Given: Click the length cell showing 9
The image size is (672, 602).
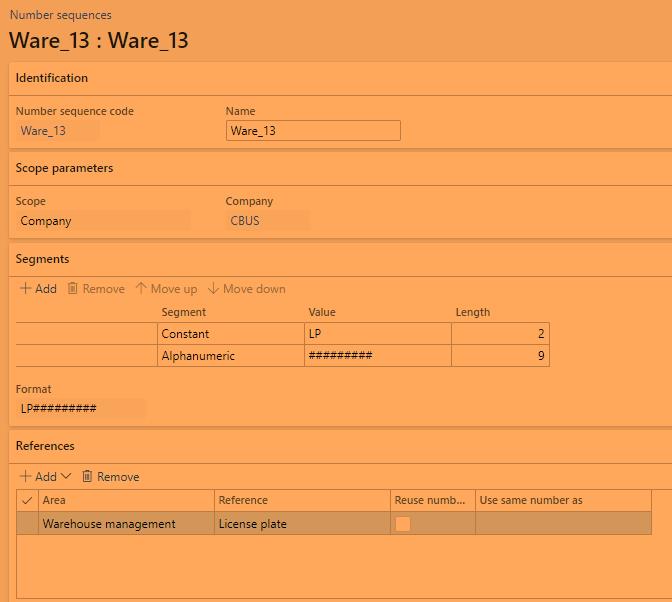Looking at the screenshot, I should [500, 356].
